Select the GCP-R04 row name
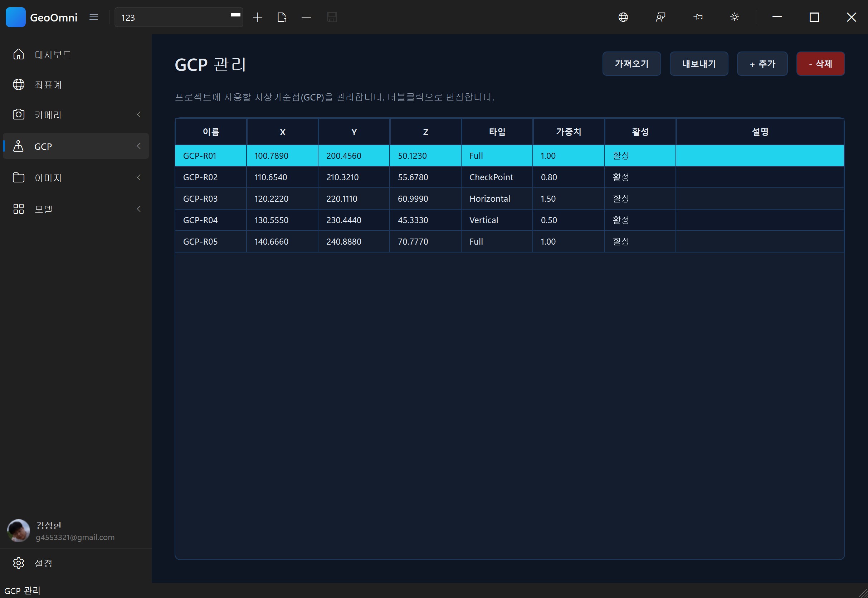868x598 pixels. (200, 220)
